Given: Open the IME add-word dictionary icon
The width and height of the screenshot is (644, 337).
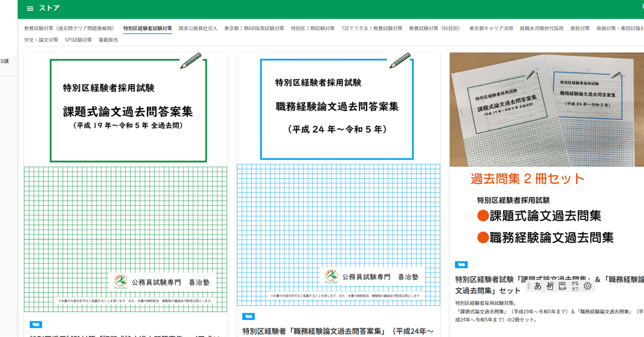Looking at the screenshot, I should click(x=562, y=286).
